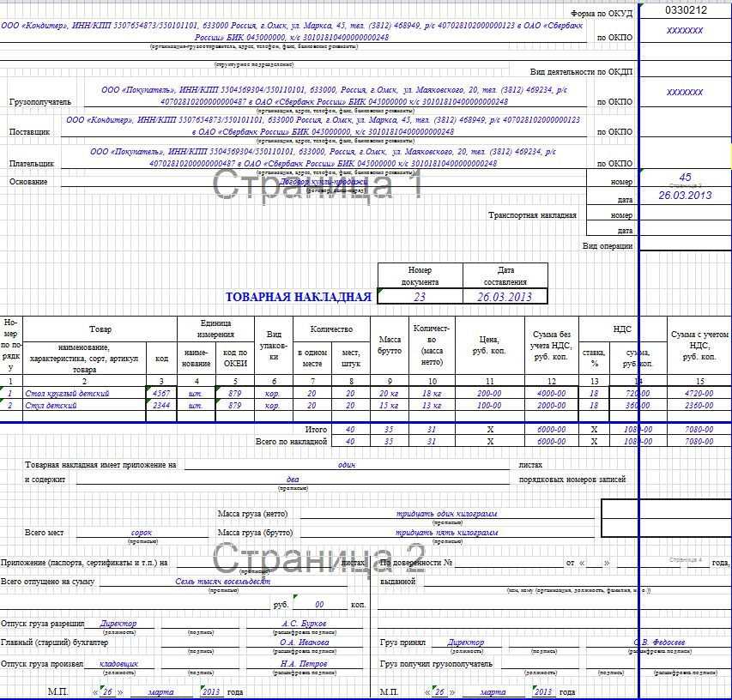The width and height of the screenshot is (732, 700).
Task: Click the amount in words Семь тысяч восемьдесят
Action: coord(222,582)
